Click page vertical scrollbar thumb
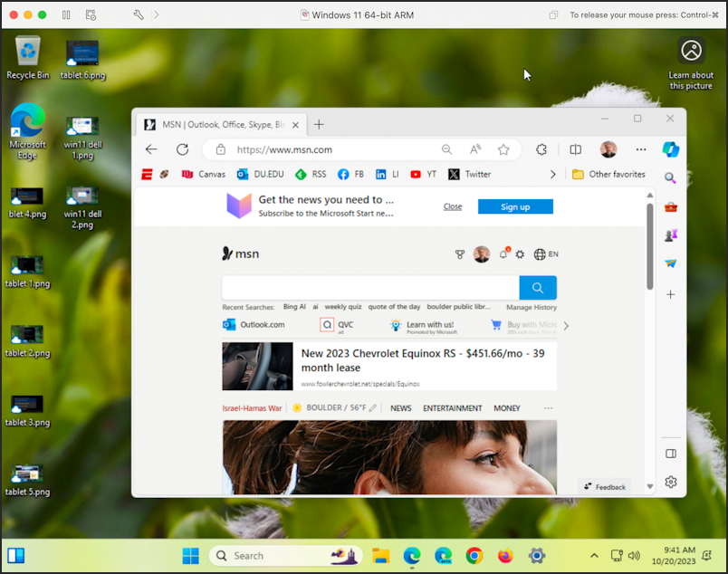Image resolution: width=728 pixels, height=574 pixels. [x=650, y=246]
